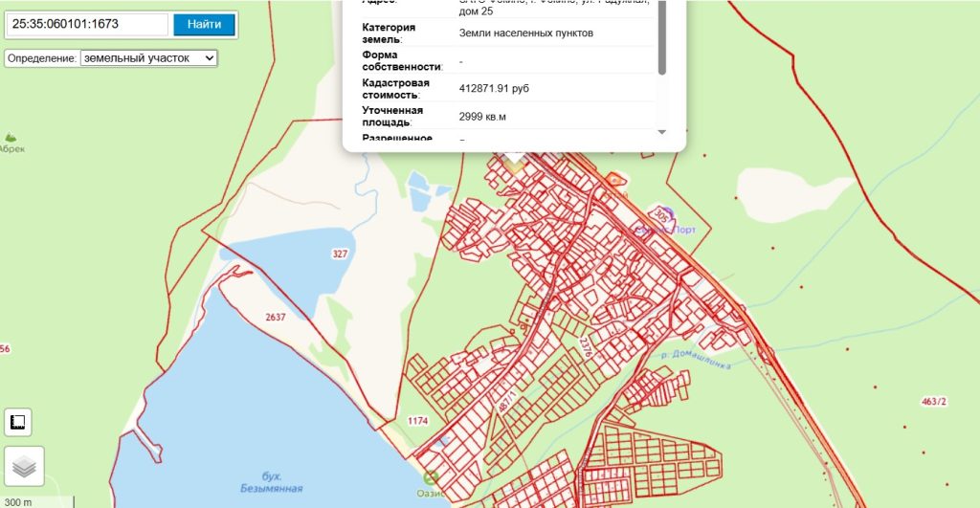Click Земли населенных пунктов category value

tap(526, 33)
